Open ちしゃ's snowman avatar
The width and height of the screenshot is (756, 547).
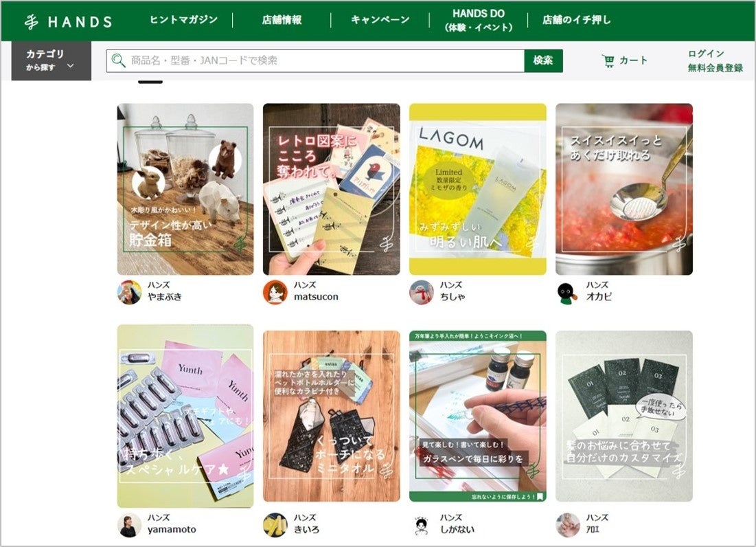(x=422, y=292)
